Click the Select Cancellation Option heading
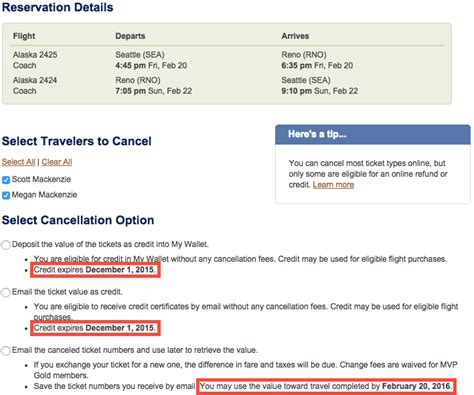 (78, 220)
